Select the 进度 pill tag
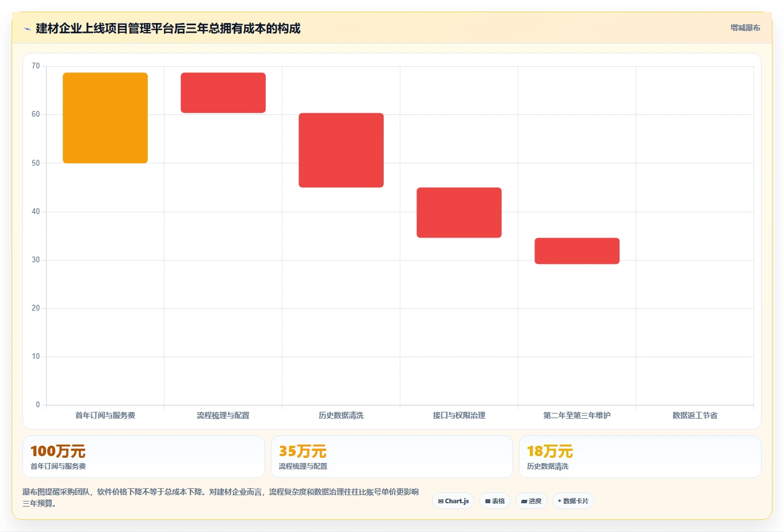 tap(531, 501)
